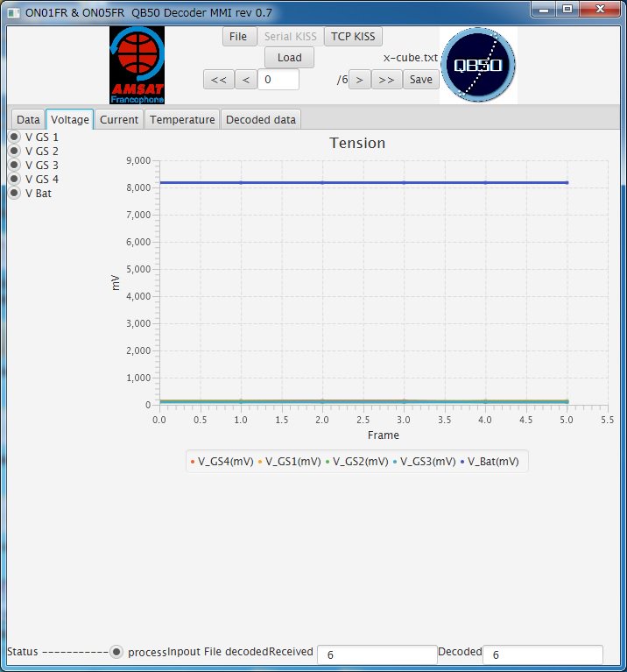Click the V_GS3(mV) legend entry
Viewport: 627px width, 672px height.
(x=425, y=462)
